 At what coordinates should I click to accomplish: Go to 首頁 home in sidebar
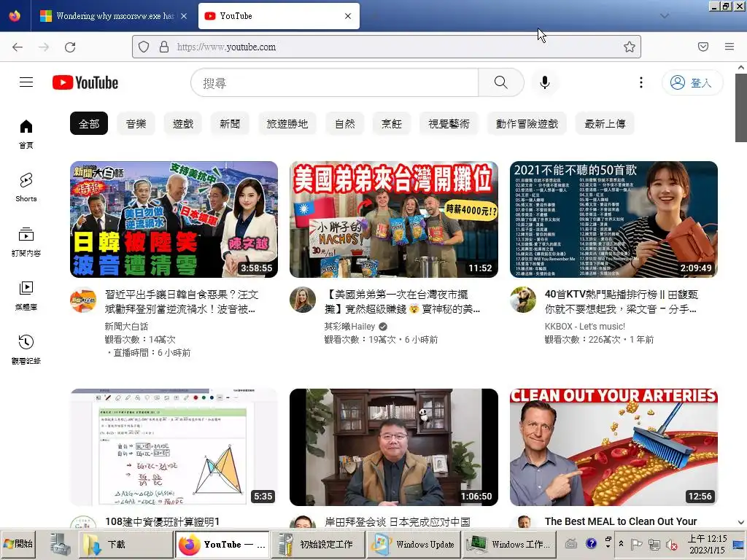[x=26, y=134]
